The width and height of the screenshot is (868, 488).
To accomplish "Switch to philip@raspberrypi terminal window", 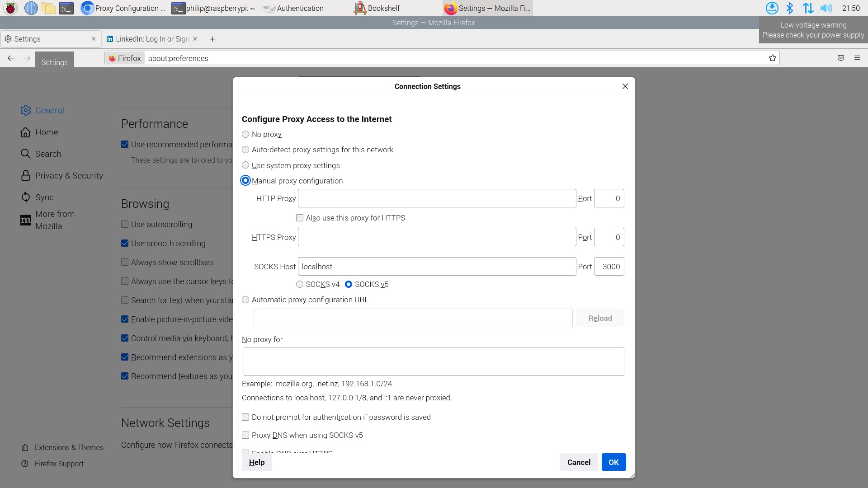I will pyautogui.click(x=213, y=8).
